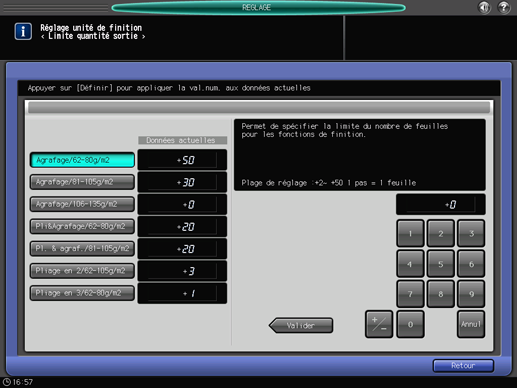Click the blue information icon
Image resolution: width=517 pixels, height=388 pixels.
point(23,32)
